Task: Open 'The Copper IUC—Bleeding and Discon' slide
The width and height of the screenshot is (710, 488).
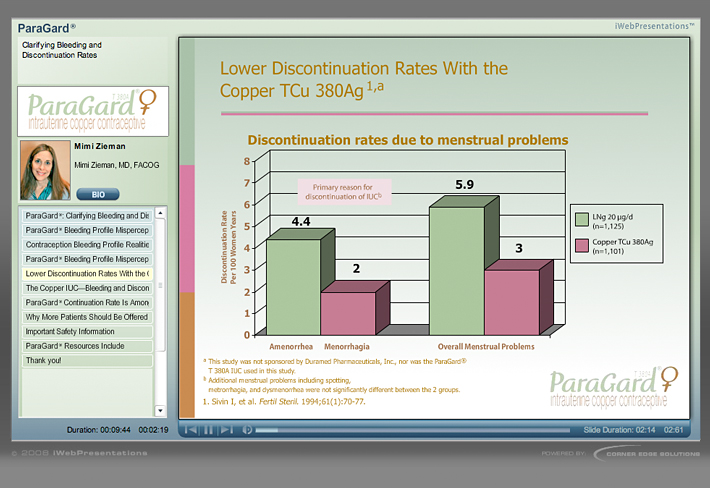Action: (x=87, y=288)
